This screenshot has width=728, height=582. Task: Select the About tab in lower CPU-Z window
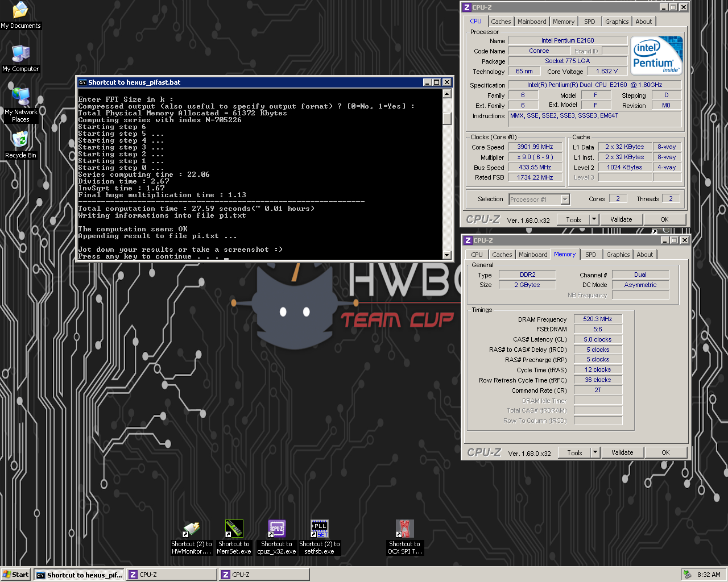(x=645, y=255)
